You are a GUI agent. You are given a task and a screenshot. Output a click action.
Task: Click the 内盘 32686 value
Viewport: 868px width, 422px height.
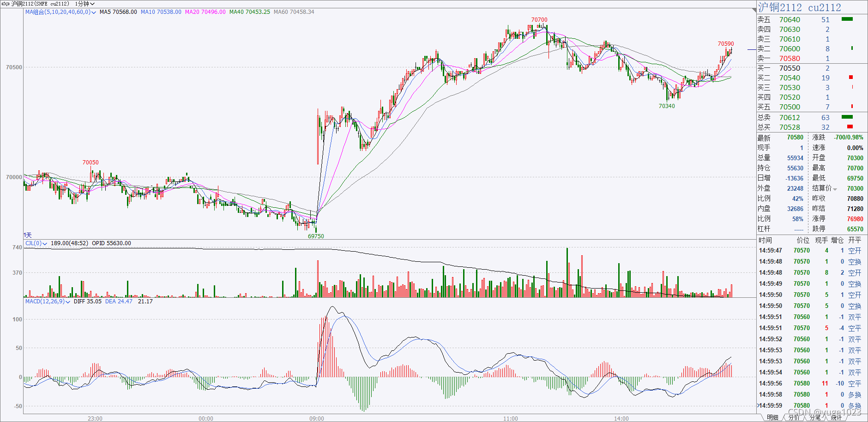click(795, 209)
